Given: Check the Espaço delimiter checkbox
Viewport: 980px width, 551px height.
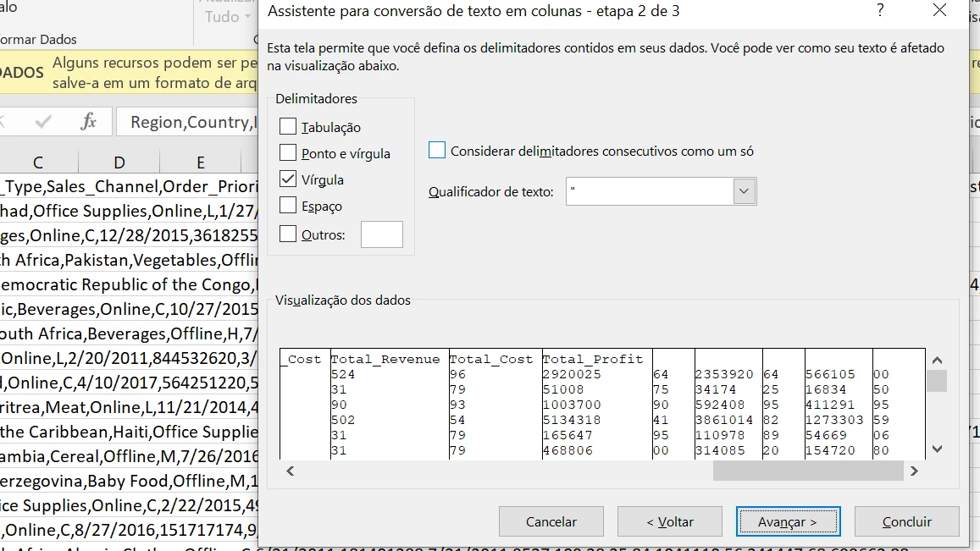Looking at the screenshot, I should tap(287, 205).
